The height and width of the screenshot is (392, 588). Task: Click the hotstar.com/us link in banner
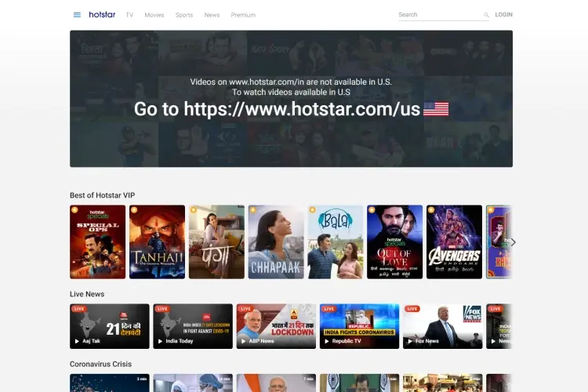[x=302, y=109]
